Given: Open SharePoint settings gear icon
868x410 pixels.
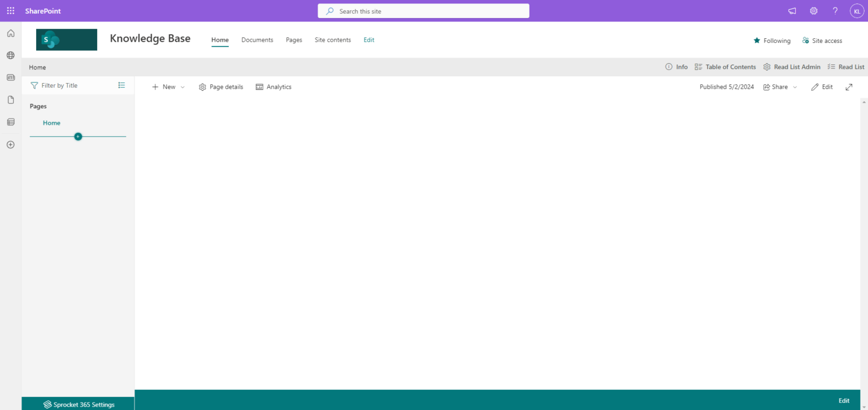Looking at the screenshot, I should [813, 10].
